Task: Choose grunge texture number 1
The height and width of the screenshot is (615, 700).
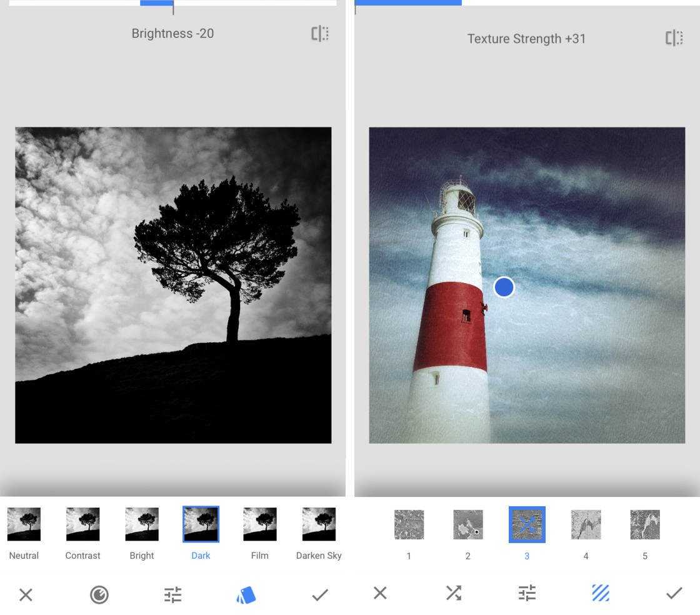Action: (x=409, y=525)
